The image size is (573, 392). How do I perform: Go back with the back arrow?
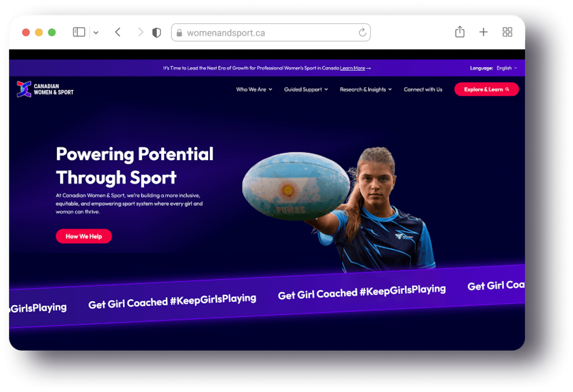[118, 32]
